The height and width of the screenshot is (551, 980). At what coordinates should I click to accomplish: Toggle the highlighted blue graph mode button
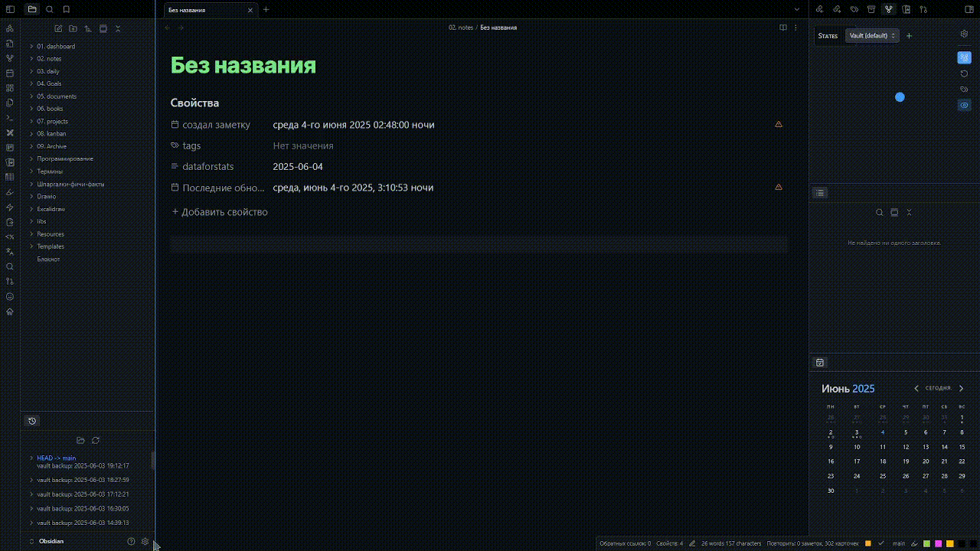[964, 58]
